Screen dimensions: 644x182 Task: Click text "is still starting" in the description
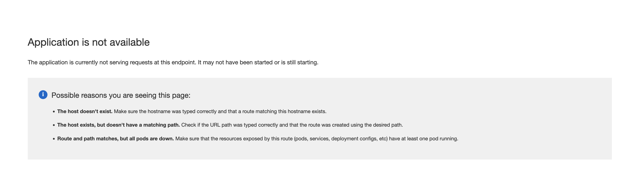pos(300,62)
